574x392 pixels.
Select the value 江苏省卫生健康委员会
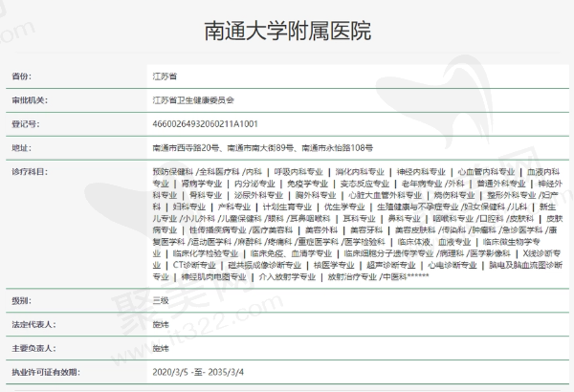point(193,100)
